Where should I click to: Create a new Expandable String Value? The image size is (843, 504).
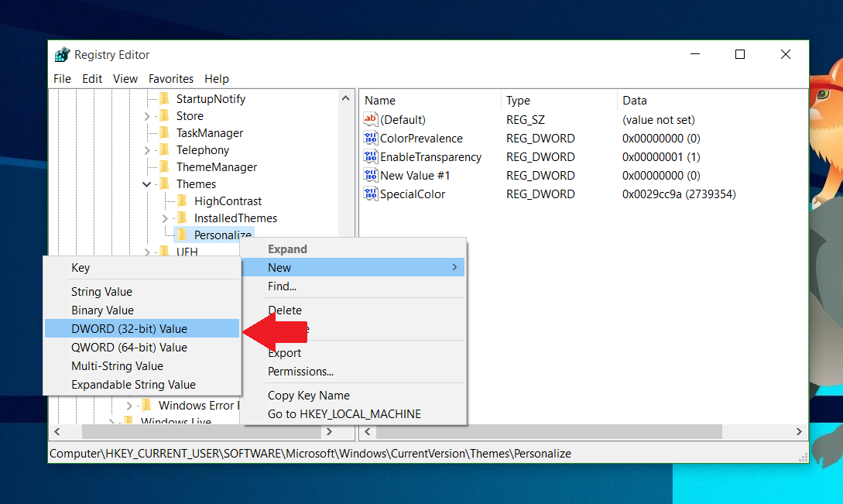click(x=142, y=385)
